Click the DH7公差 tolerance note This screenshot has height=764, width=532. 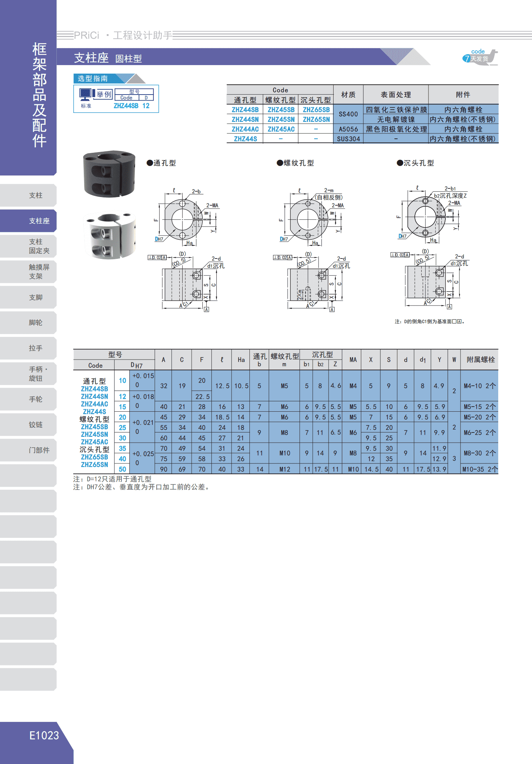click(x=142, y=487)
